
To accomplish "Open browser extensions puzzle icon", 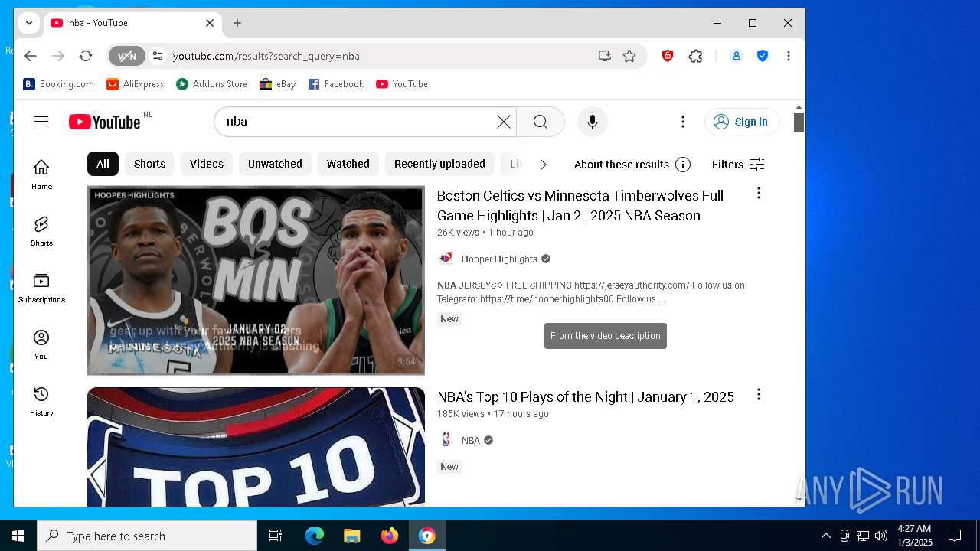I will [x=695, y=56].
